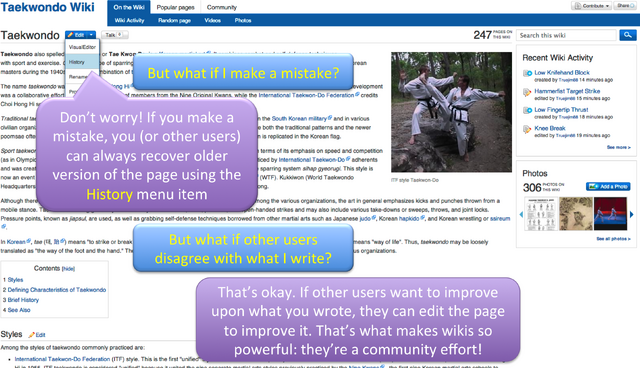640x368 pixels.
Task: Click See more under Recent Wiki Activity
Action: tap(618, 147)
